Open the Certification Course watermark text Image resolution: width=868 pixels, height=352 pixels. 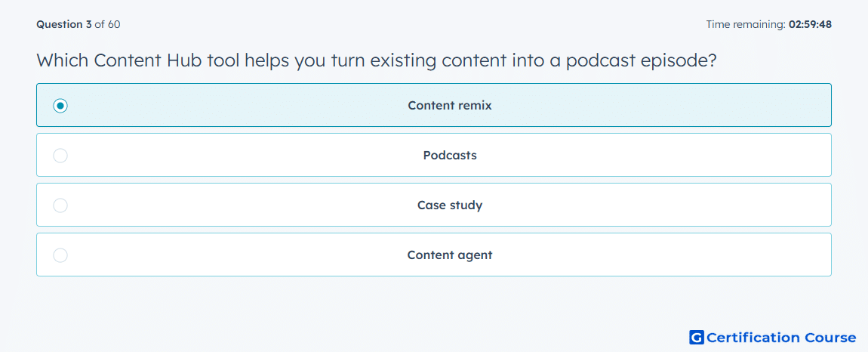pyautogui.click(x=781, y=337)
